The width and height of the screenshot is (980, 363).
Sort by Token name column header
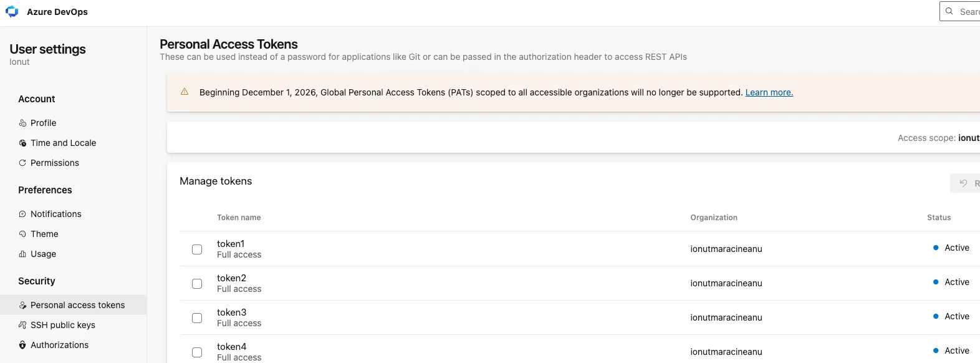point(239,218)
